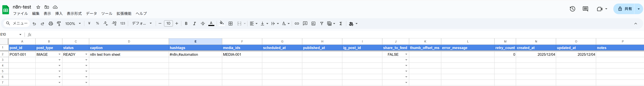Click the Print icon
The height and width of the screenshot is (86, 644).
51,24
